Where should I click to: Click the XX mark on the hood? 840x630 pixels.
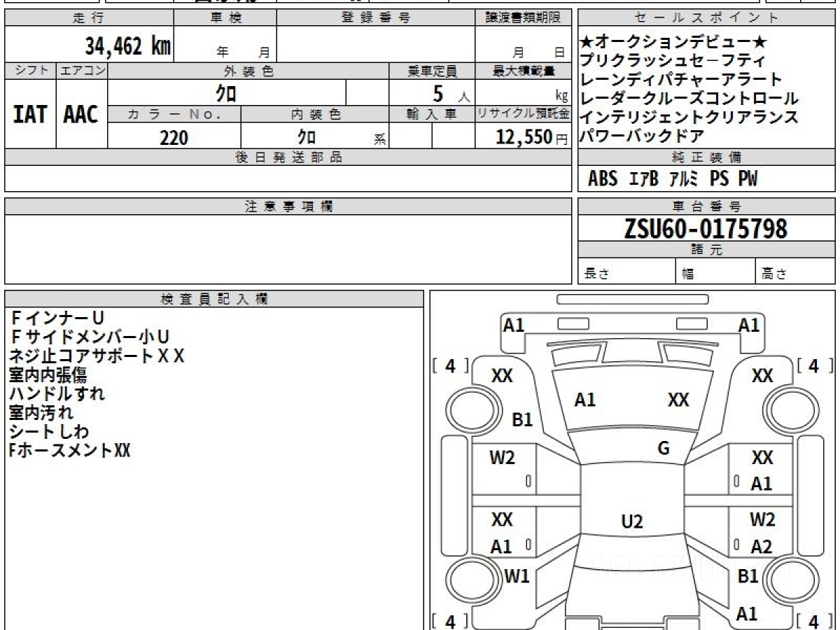(x=678, y=400)
